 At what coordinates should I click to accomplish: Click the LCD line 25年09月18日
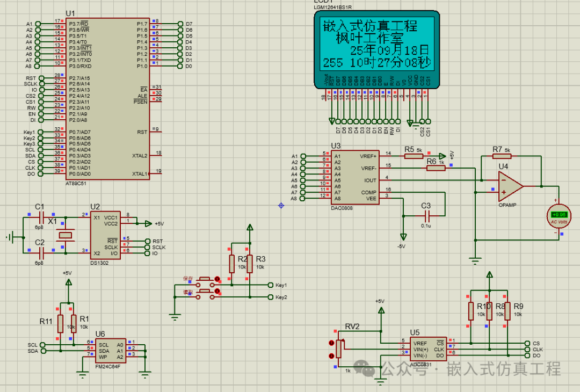(x=390, y=50)
